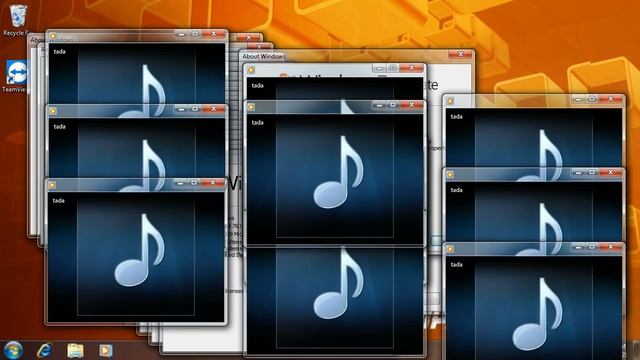Click album art note in front left-stack player
This screenshot has height=360, width=640.
(x=140, y=250)
